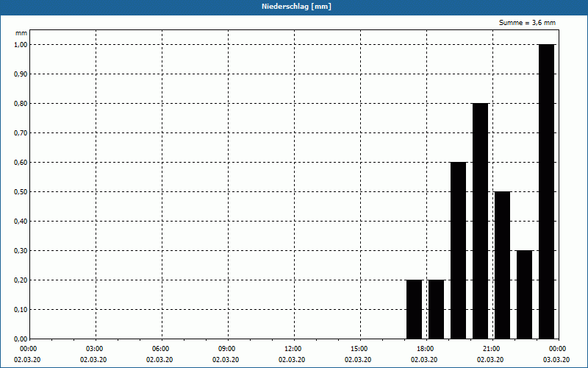Click the Niederschlag [mm] chart title

[296, 7]
